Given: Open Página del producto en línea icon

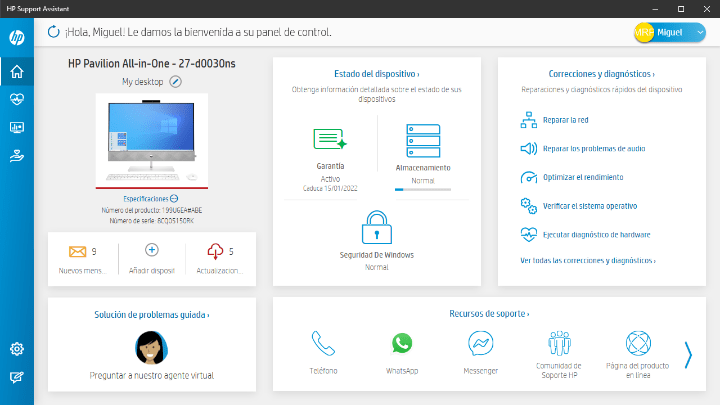Looking at the screenshot, I should tap(638, 343).
